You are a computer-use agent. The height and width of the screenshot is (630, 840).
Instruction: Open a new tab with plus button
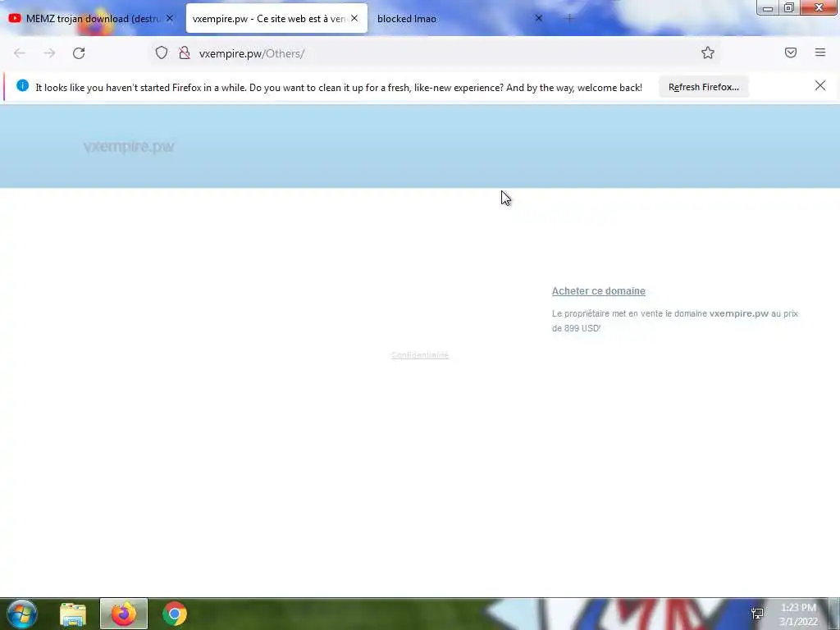[569, 19]
